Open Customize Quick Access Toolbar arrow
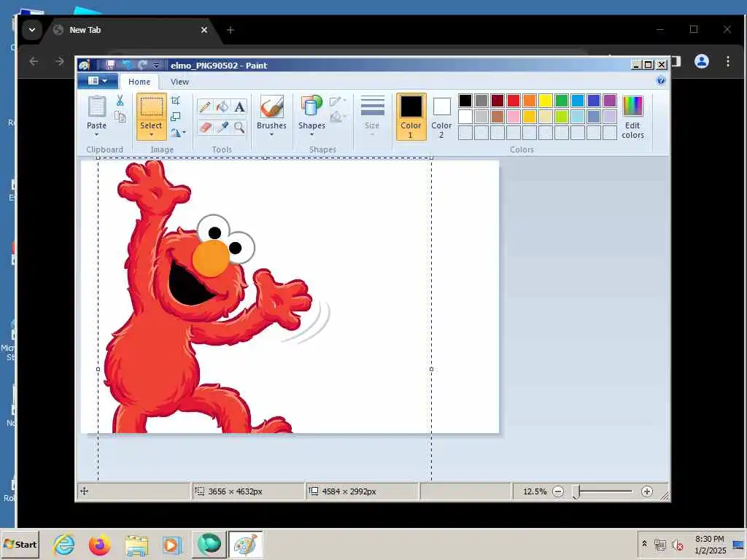Screen dimensions: 747x560 coord(156,65)
